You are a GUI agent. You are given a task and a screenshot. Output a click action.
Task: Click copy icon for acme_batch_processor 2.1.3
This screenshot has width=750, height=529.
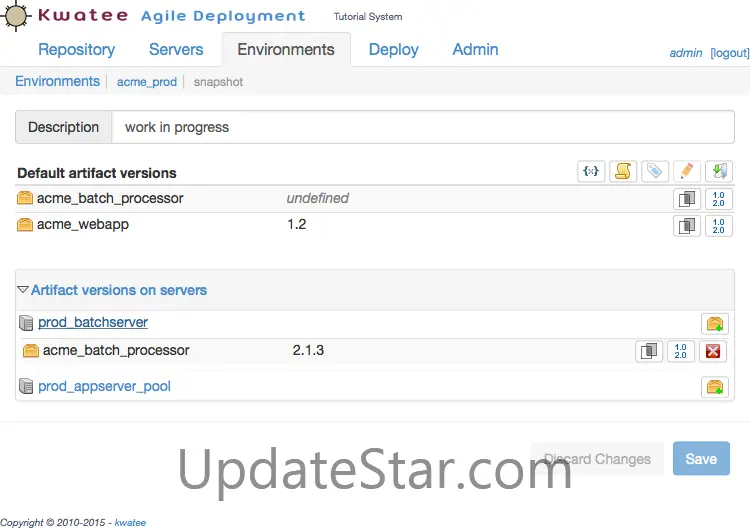(649, 351)
